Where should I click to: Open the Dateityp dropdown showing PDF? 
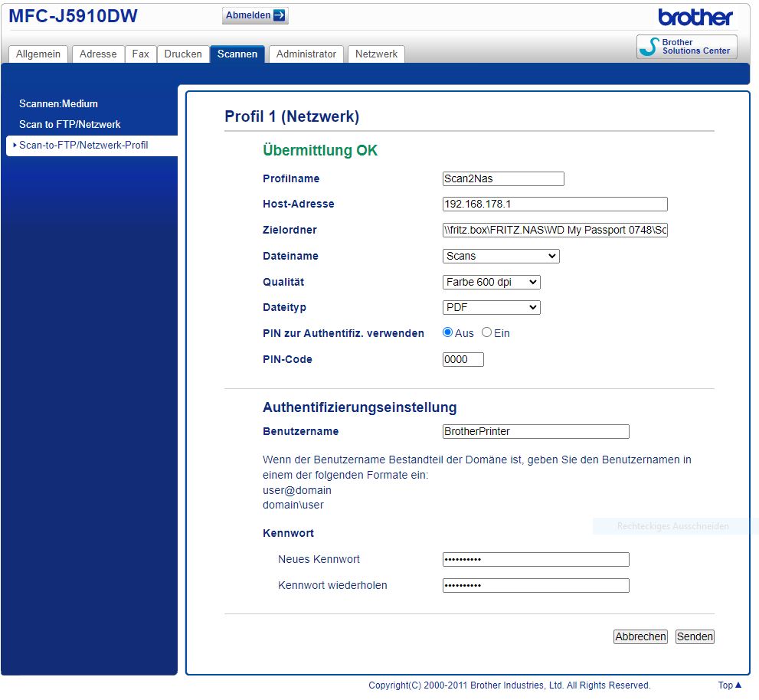tap(491, 307)
